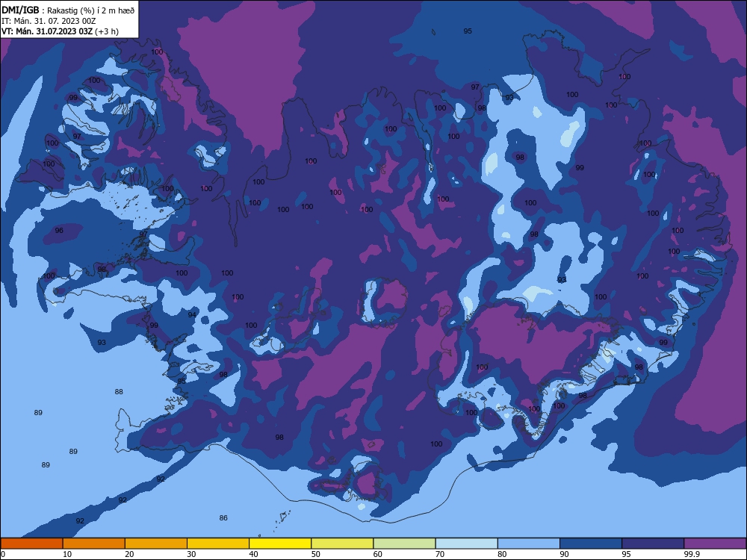Click the 'DMI/IGB : Rakastig (%)' title line

pos(68,10)
